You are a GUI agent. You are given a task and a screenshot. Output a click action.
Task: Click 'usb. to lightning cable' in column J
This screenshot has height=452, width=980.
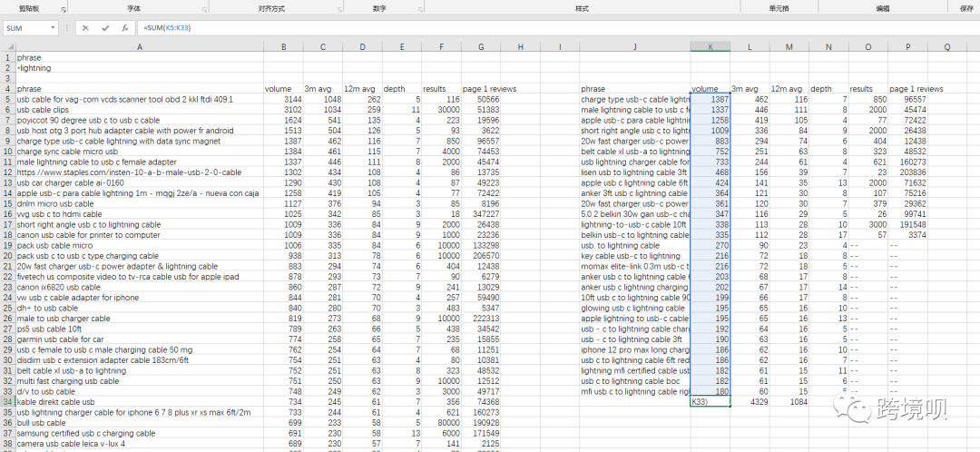pyautogui.click(x=635, y=246)
